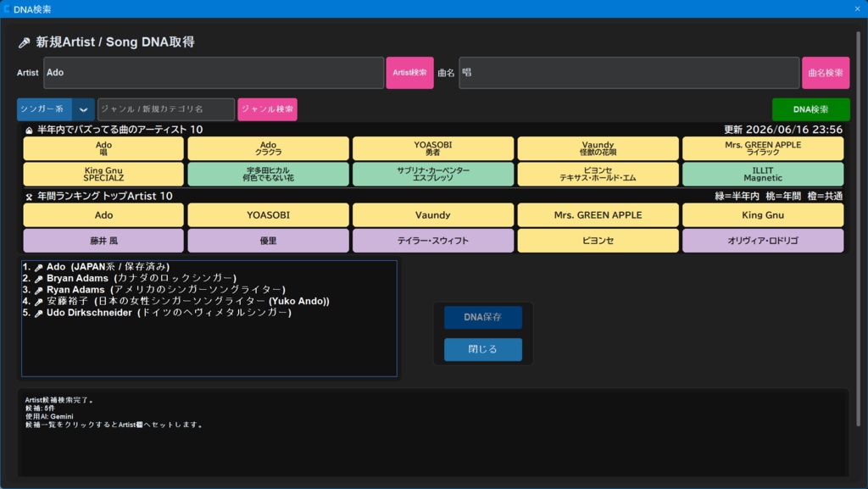
Task: Select the King Gnu ranking tile
Action: (763, 215)
